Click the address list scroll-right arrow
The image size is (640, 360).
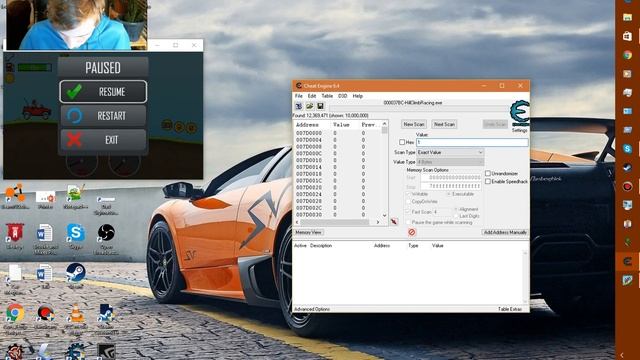[x=378, y=222]
